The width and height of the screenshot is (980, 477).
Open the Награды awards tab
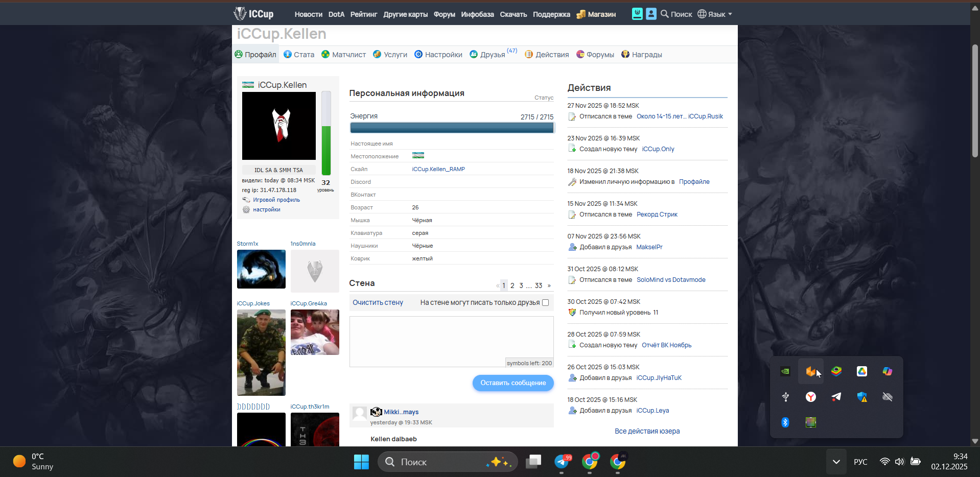[642, 55]
